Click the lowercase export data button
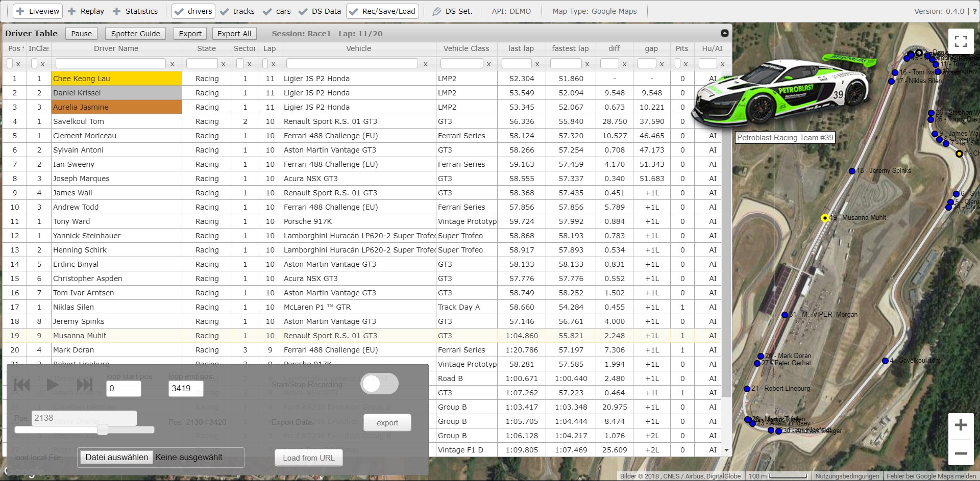Image resolution: width=980 pixels, height=481 pixels. coord(387,422)
